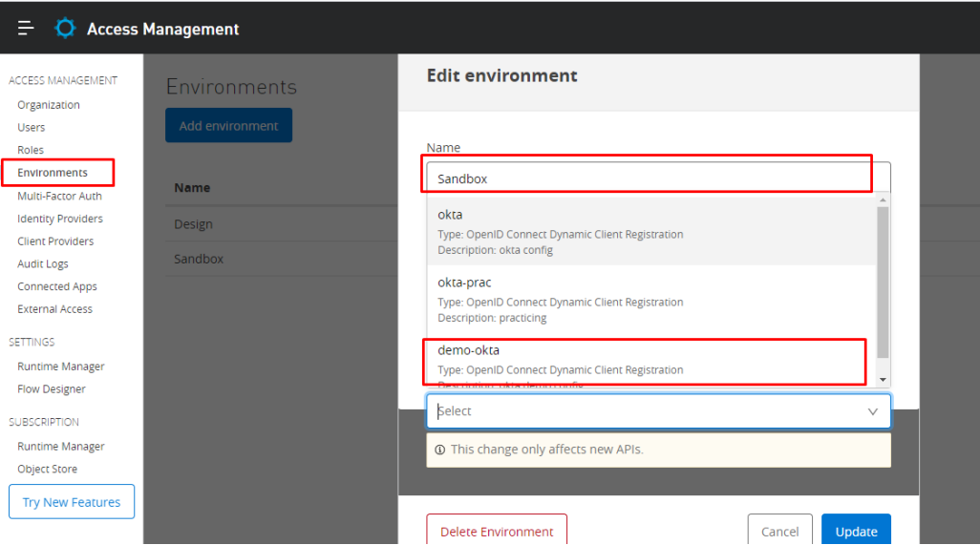
Task: Click the Select client provider combo box
Action: click(x=658, y=410)
